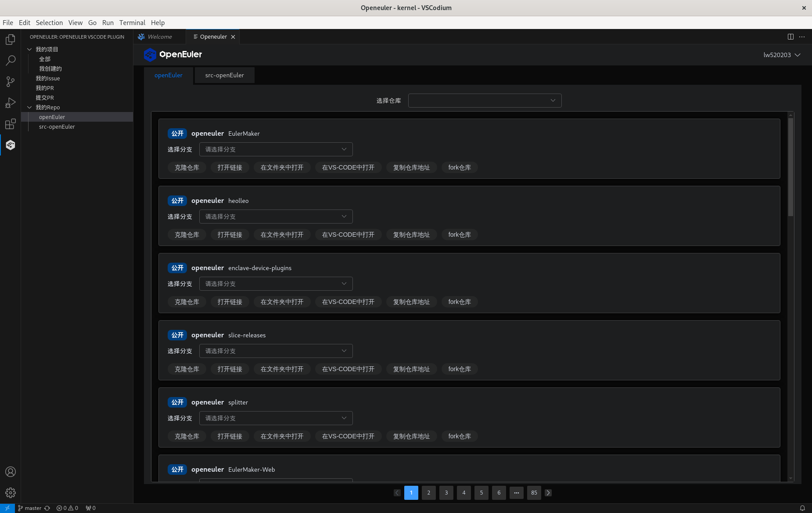
Task: Switch to the src-openEuler tab
Action: (x=224, y=75)
